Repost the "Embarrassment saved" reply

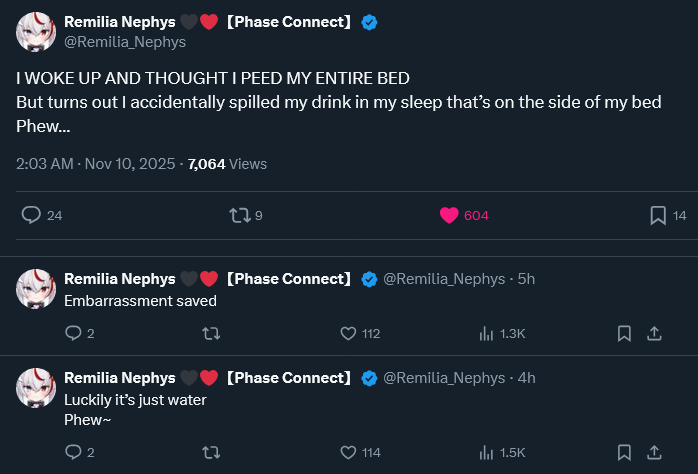(211, 333)
